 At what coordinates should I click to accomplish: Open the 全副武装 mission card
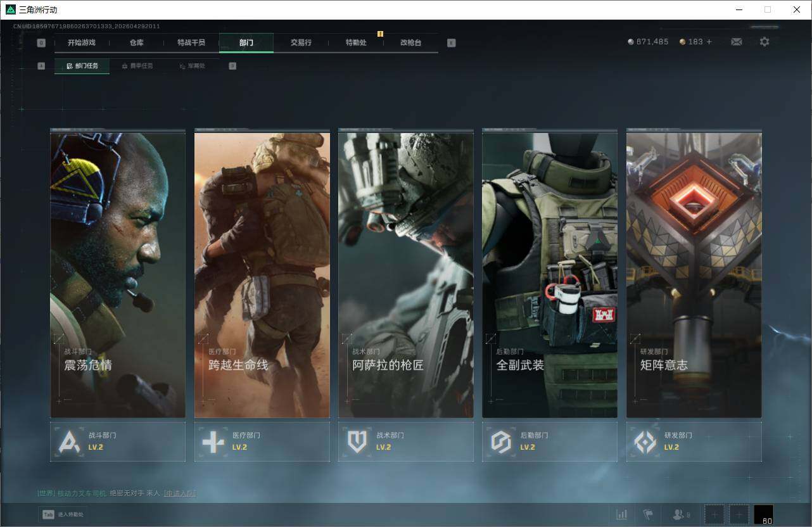click(550, 274)
